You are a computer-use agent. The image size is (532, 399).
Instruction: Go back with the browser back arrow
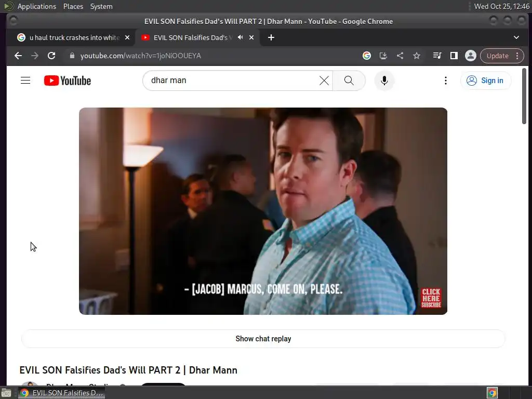[18, 56]
